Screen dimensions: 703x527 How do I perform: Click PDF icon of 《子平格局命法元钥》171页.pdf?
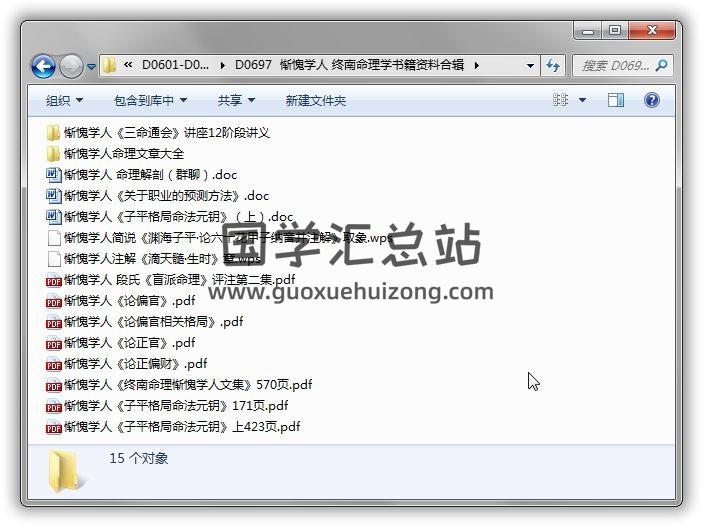53,406
